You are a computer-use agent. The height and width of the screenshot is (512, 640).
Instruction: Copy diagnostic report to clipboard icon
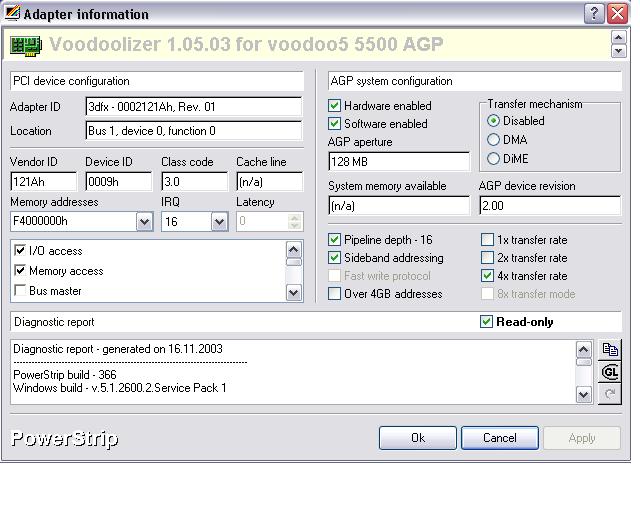(610, 349)
